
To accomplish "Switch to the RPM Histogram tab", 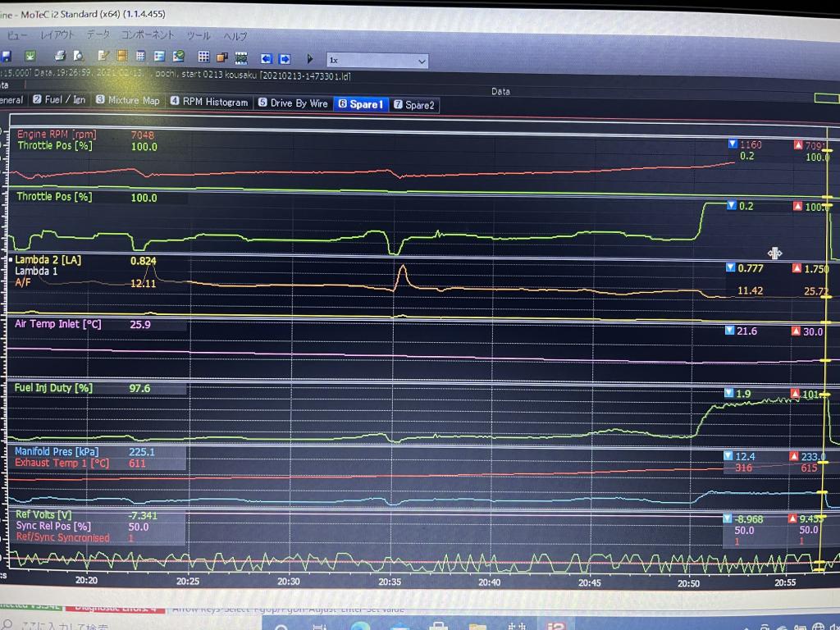I will coord(209,102).
